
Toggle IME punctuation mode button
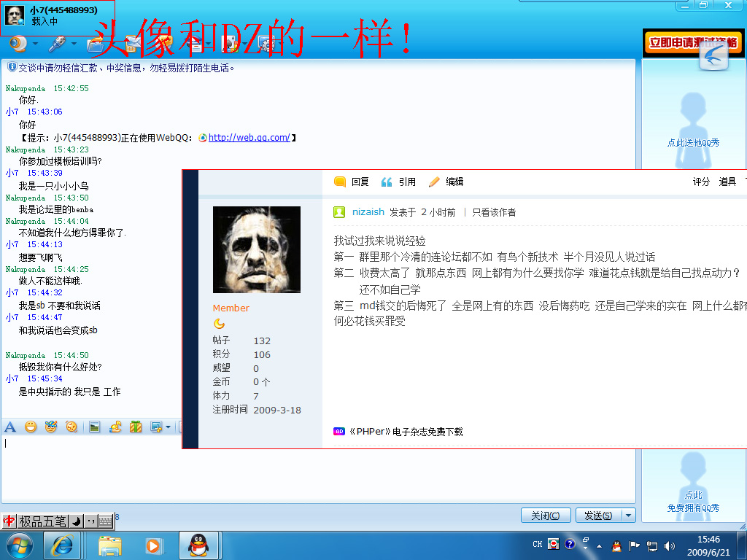tap(90, 522)
